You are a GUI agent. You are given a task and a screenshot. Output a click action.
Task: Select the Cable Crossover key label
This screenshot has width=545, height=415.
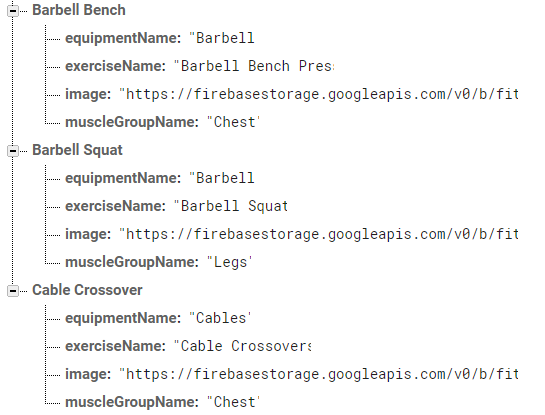(87, 290)
